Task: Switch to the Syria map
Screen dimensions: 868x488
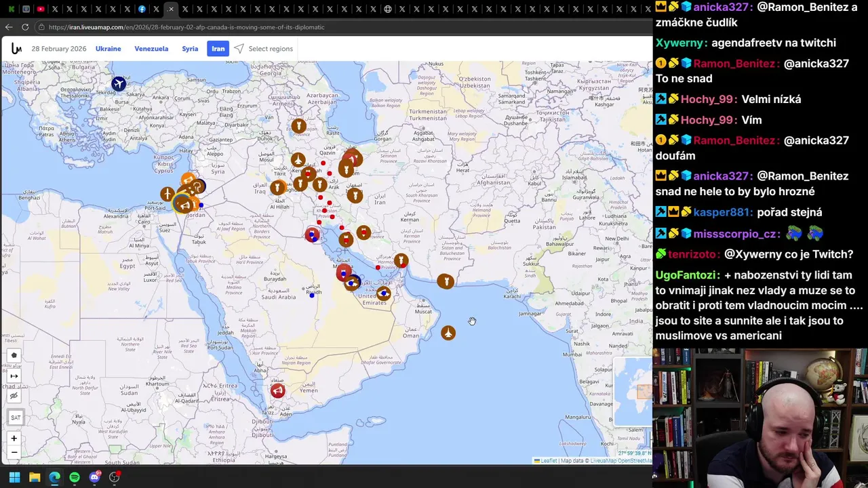Action: 190,49
